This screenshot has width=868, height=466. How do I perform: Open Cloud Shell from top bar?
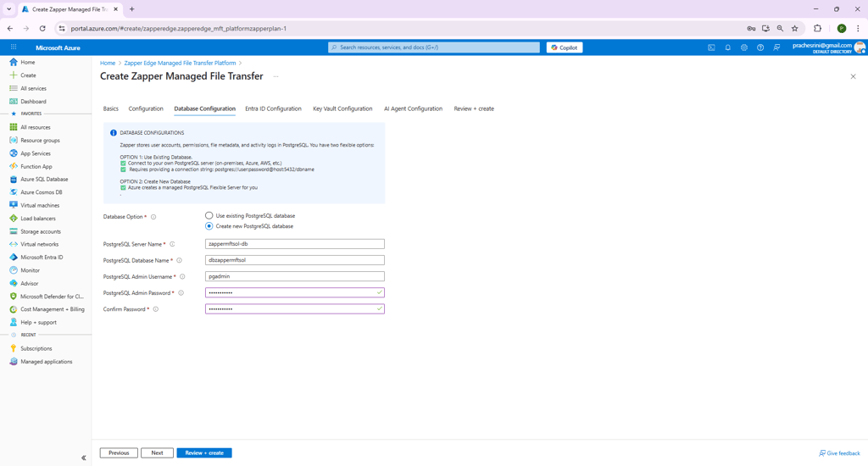[x=711, y=47]
